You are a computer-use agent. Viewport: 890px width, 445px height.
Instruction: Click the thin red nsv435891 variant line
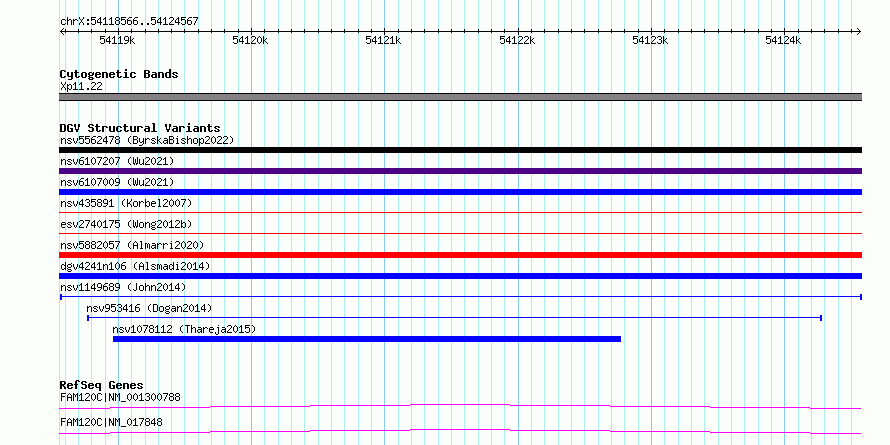[460, 212]
